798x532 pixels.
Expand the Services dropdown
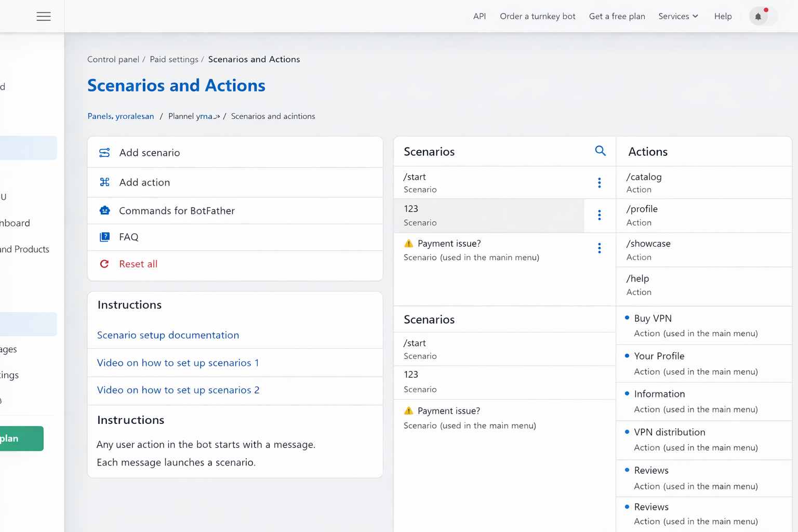tap(678, 17)
